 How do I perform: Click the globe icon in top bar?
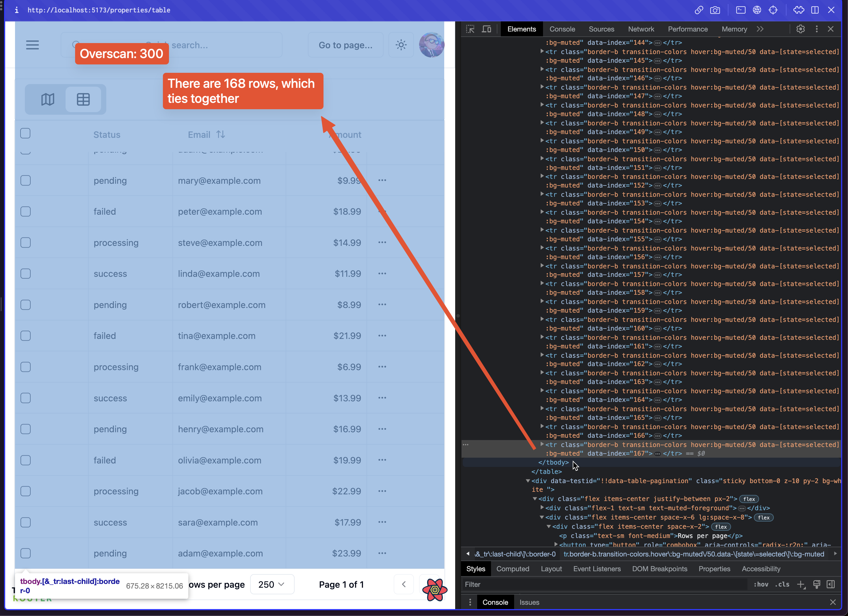coord(757,10)
